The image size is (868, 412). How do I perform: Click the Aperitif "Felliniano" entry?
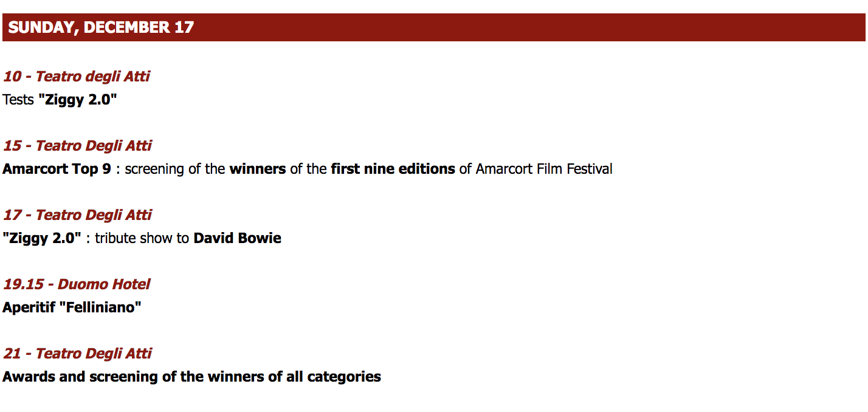[x=72, y=307]
